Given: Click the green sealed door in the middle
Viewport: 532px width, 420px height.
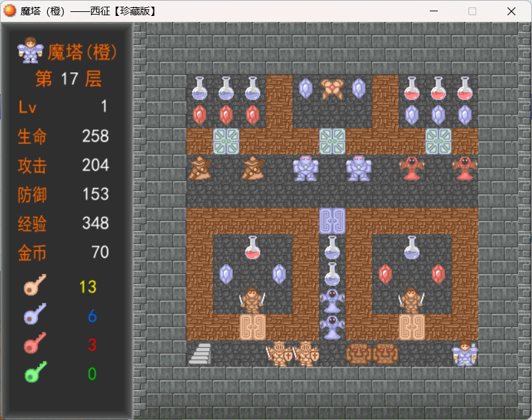Looking at the screenshot, I should (x=332, y=141).
